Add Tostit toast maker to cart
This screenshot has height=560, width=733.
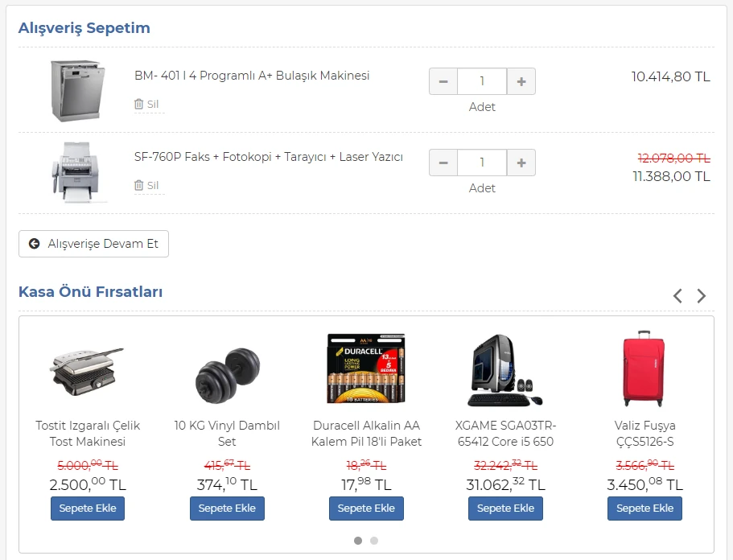pos(88,509)
